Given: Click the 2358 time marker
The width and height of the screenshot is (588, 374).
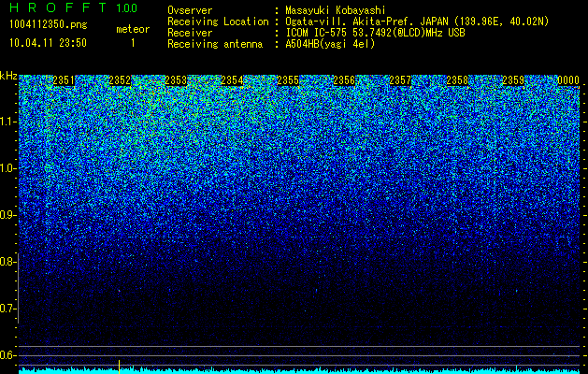Looking at the screenshot, I should [457, 80].
